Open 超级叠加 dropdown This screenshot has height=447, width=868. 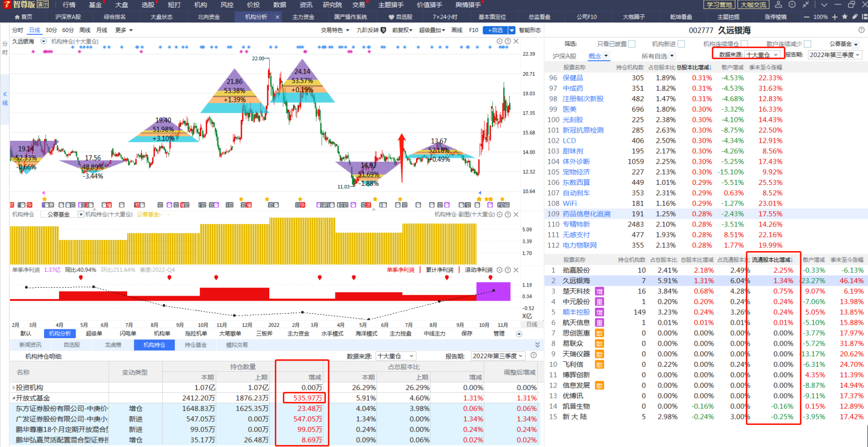pyautogui.click(x=432, y=30)
